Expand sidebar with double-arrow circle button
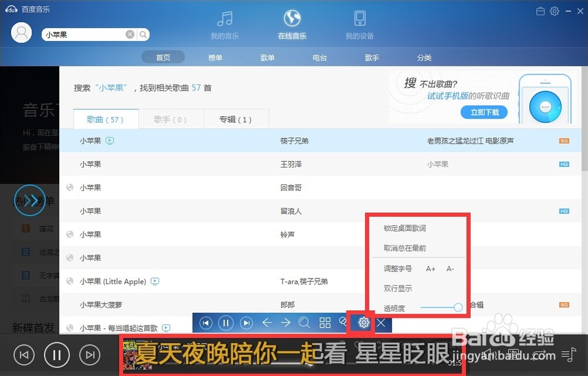This screenshot has width=588, height=376. coord(30,200)
